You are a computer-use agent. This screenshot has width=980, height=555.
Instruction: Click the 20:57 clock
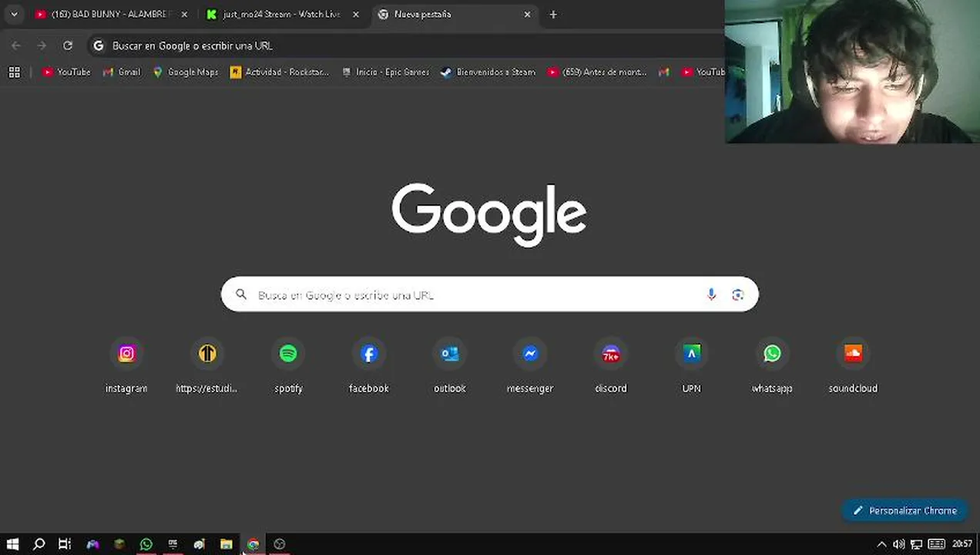coord(962,544)
